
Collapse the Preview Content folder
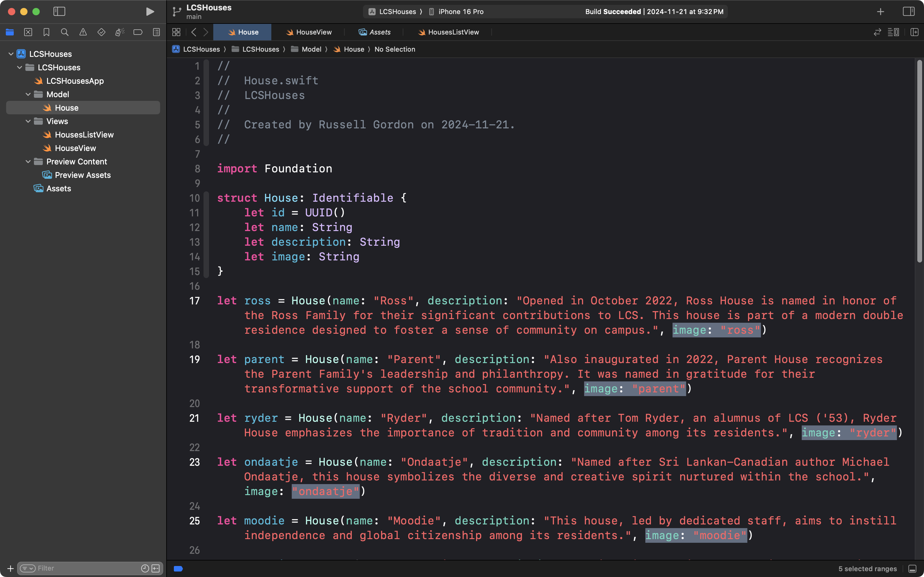tap(28, 161)
